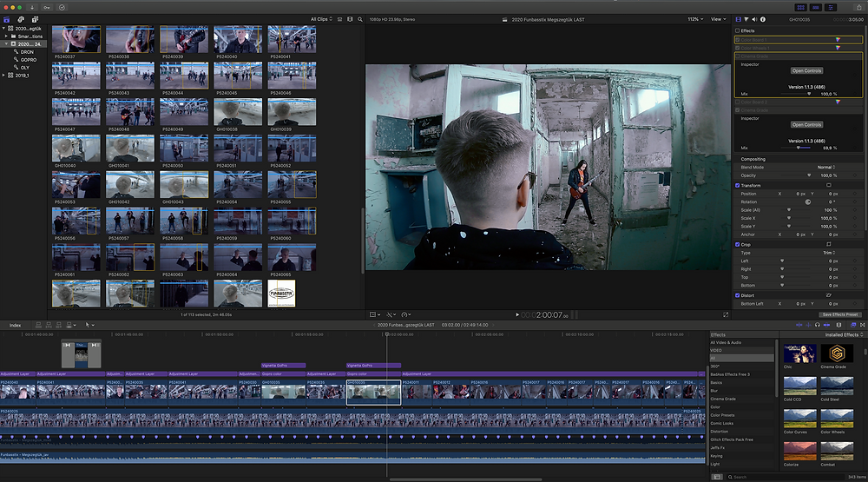Enable the first Cinema Grade effect
Image resolution: width=868 pixels, height=482 pixels.
737,56
